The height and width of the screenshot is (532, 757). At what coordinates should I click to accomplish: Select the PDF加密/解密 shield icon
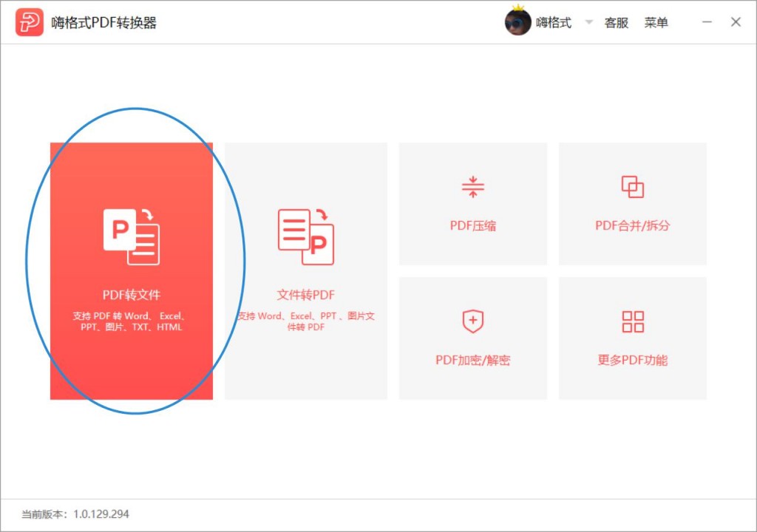pyautogui.click(x=473, y=321)
